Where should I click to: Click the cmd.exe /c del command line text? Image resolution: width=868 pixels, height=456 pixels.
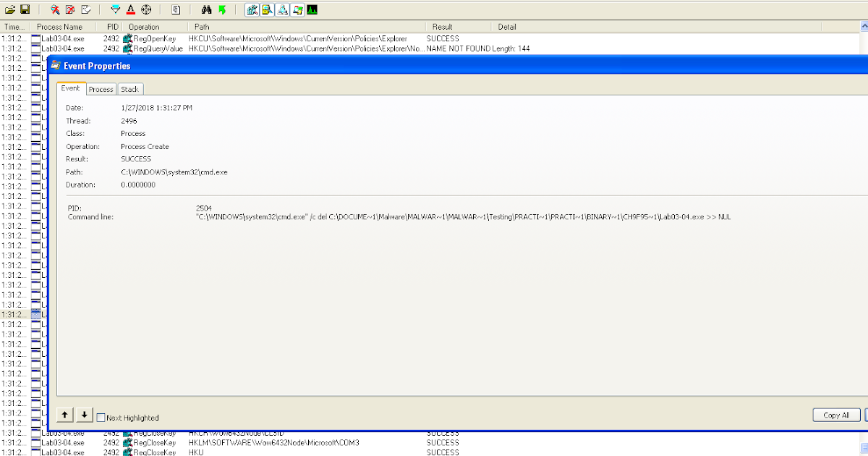(463, 217)
